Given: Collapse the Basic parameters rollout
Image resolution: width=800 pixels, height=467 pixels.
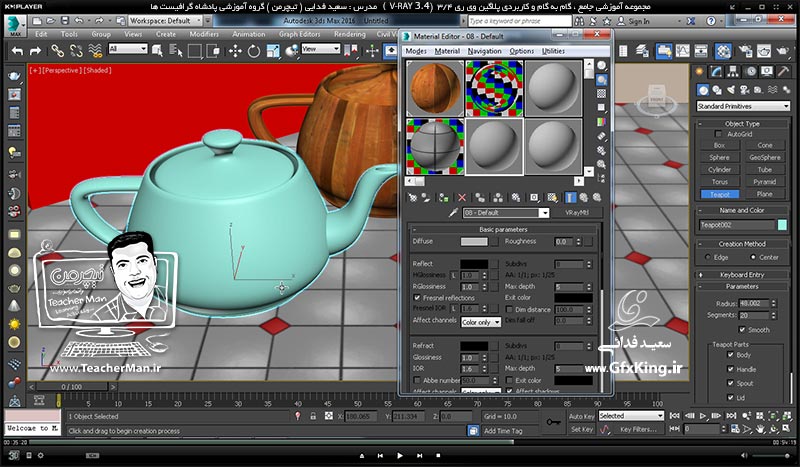Looking at the screenshot, I should (503, 229).
